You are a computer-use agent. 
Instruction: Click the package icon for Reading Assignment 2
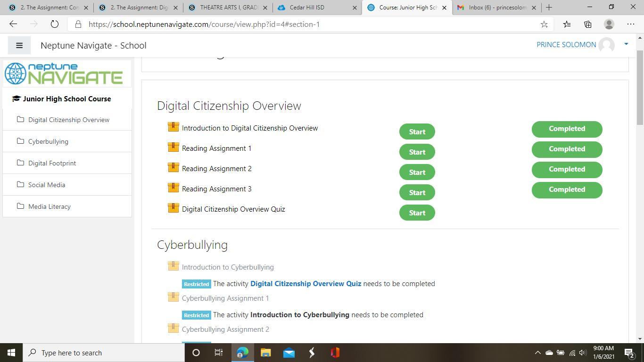coord(173,167)
